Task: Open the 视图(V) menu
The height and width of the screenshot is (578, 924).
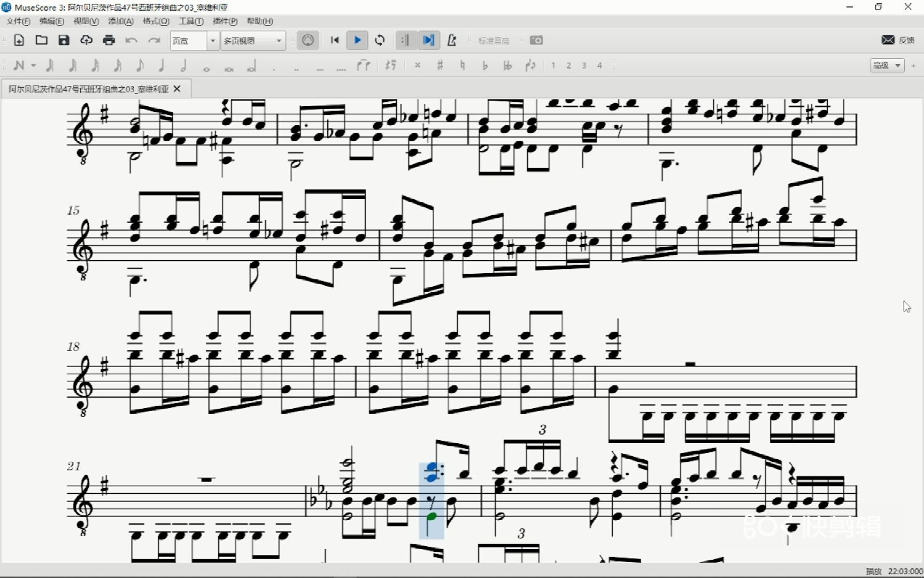Action: click(x=86, y=21)
